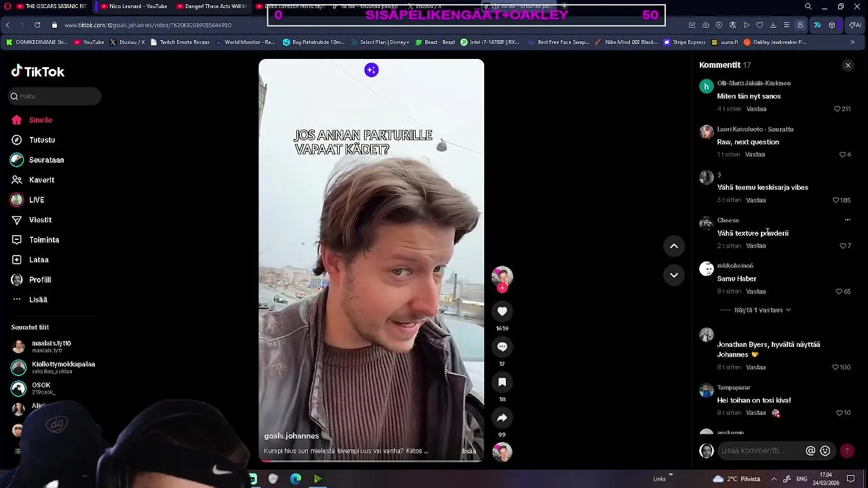Focus the Haku search field
The width and height of the screenshot is (868, 488).
pyautogui.click(x=55, y=96)
